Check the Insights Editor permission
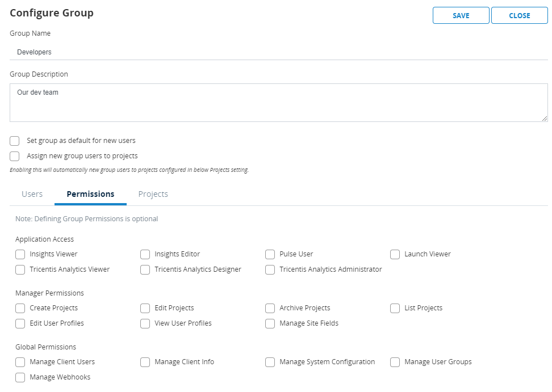Viewport: 552px width, 392px height. (145, 254)
